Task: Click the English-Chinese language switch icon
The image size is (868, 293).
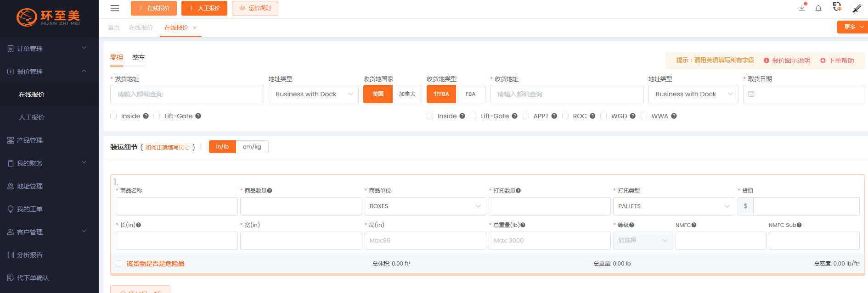Action: 837,7
